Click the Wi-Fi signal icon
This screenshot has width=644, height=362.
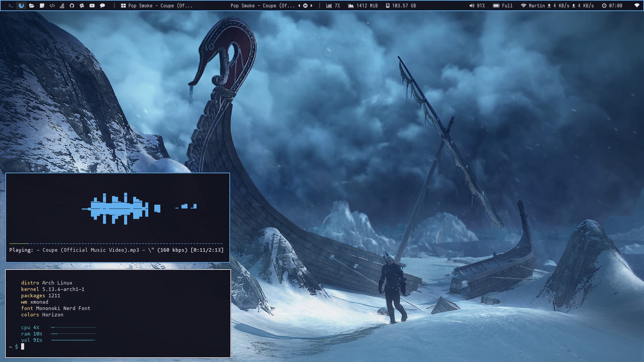(x=524, y=6)
